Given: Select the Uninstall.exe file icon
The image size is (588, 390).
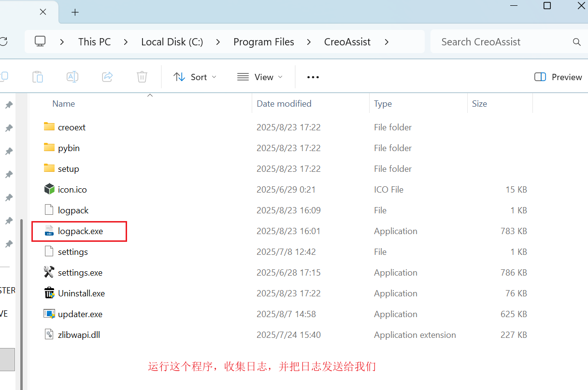Looking at the screenshot, I should 49,293.
